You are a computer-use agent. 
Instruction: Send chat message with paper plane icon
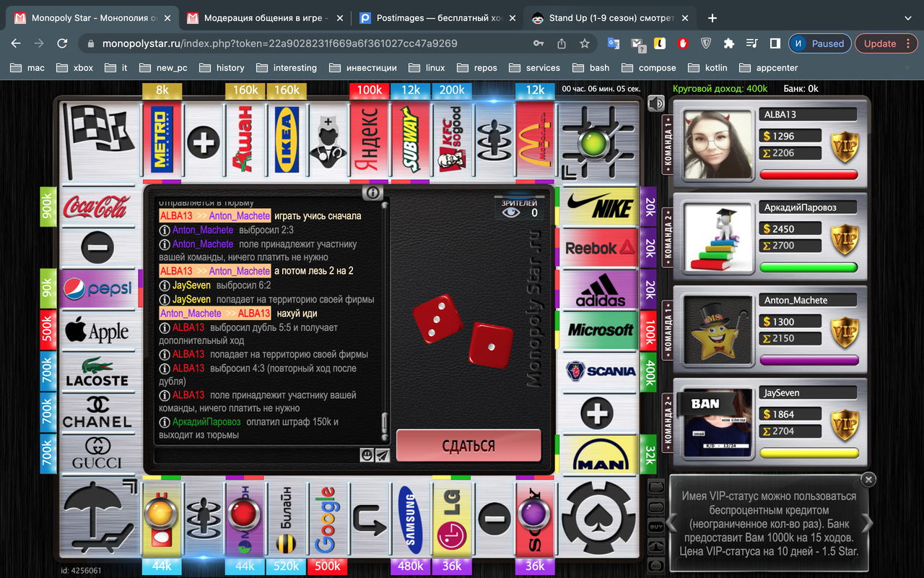[383, 455]
